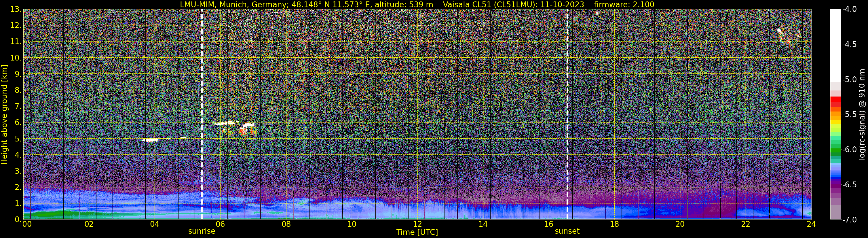This screenshot has width=868, height=238.
Task: Click the y-axis tick label '6.'
Action: point(18,123)
